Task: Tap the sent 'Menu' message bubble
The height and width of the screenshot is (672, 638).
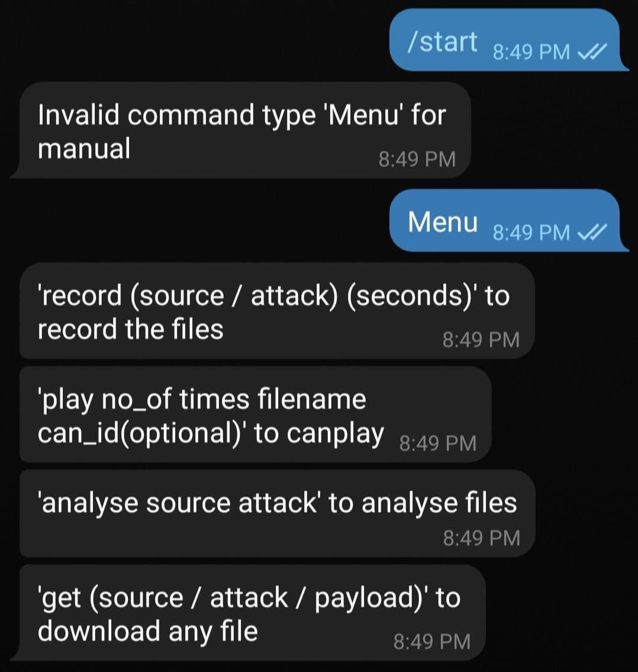Action: pos(508,220)
